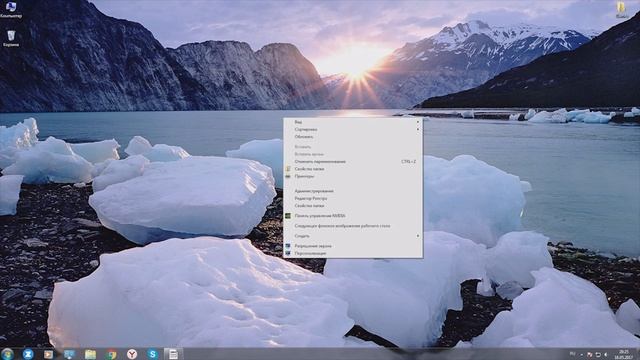
Task: Open Skype from the taskbar
Action: [x=153, y=354]
